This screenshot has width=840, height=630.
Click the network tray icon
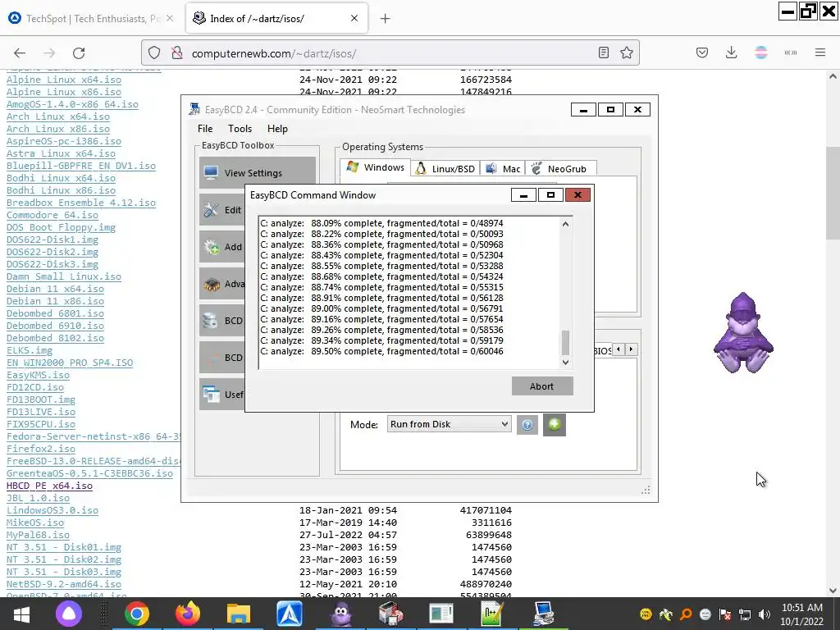[745, 614]
